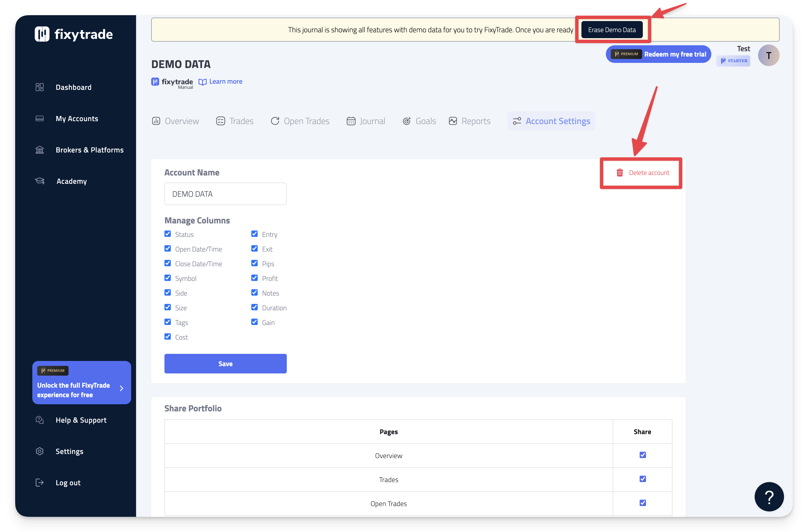Disable sharing for the Trades page
This screenshot has width=808, height=532.
point(642,479)
